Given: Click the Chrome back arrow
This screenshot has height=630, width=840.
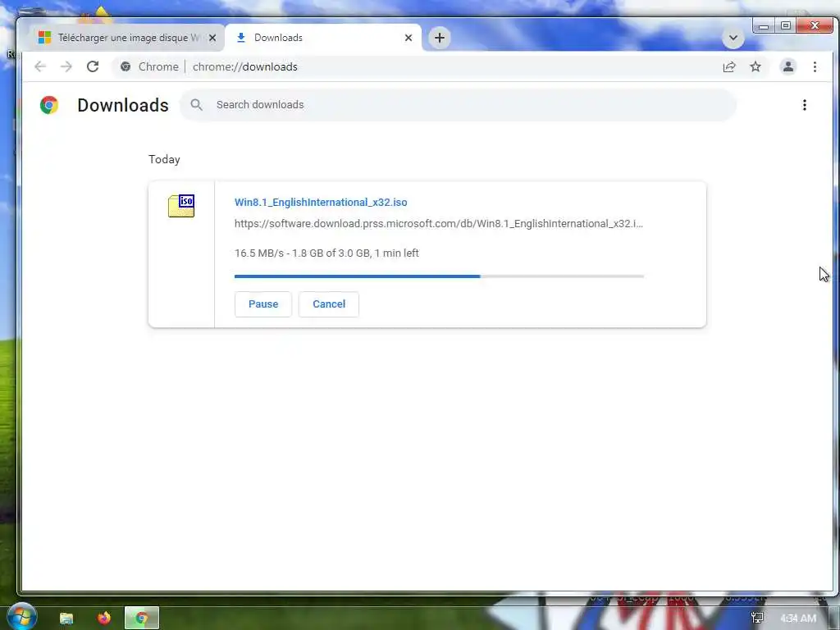Looking at the screenshot, I should [40, 66].
